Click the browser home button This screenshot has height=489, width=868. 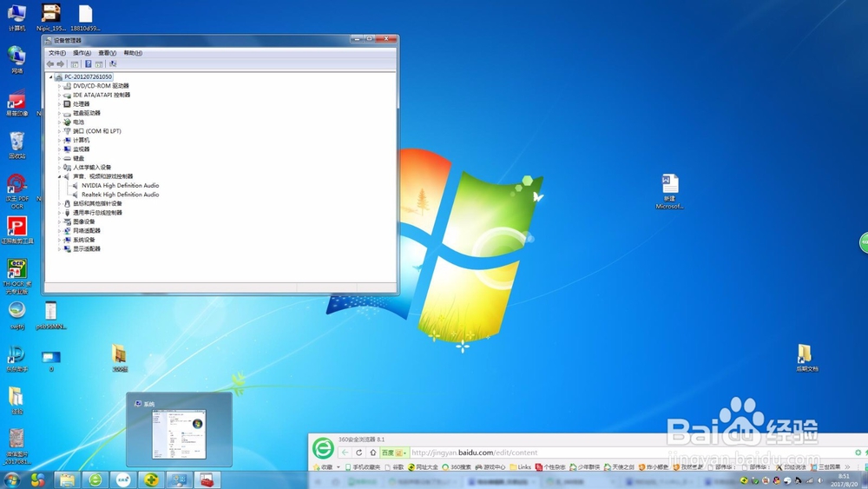point(373,453)
